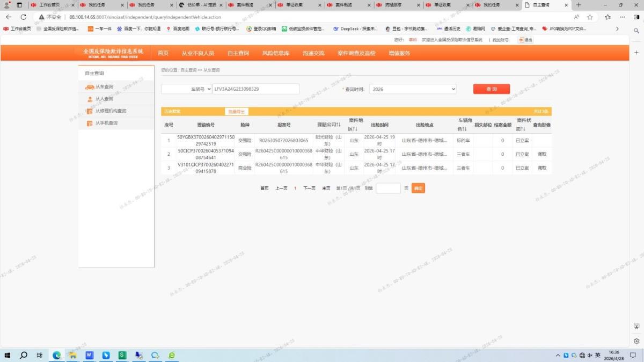Show hidden system tray icons
644x362 pixels.
coord(558,355)
